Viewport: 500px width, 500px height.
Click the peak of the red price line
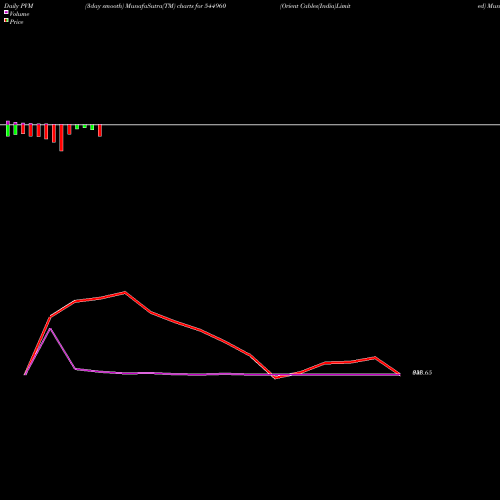point(125,292)
